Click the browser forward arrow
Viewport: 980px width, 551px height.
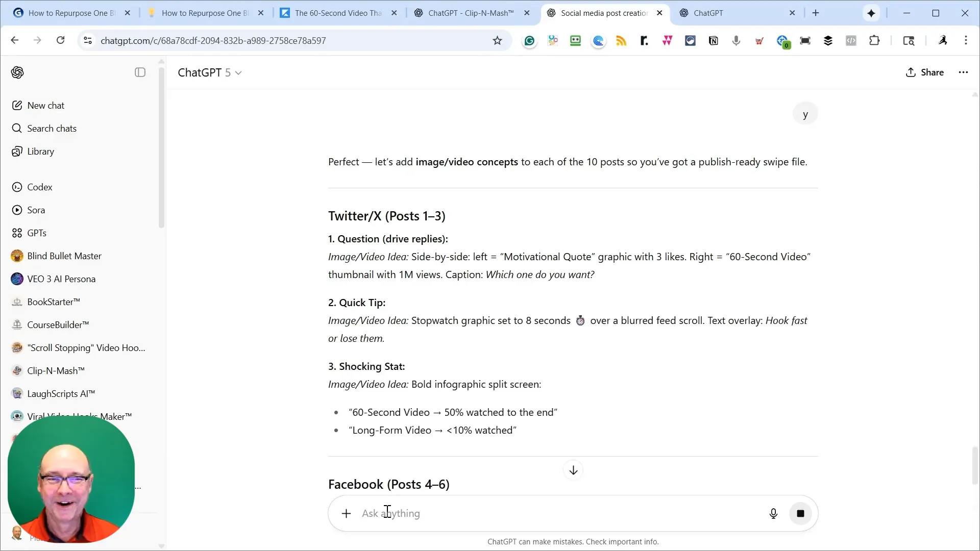[x=37, y=40]
